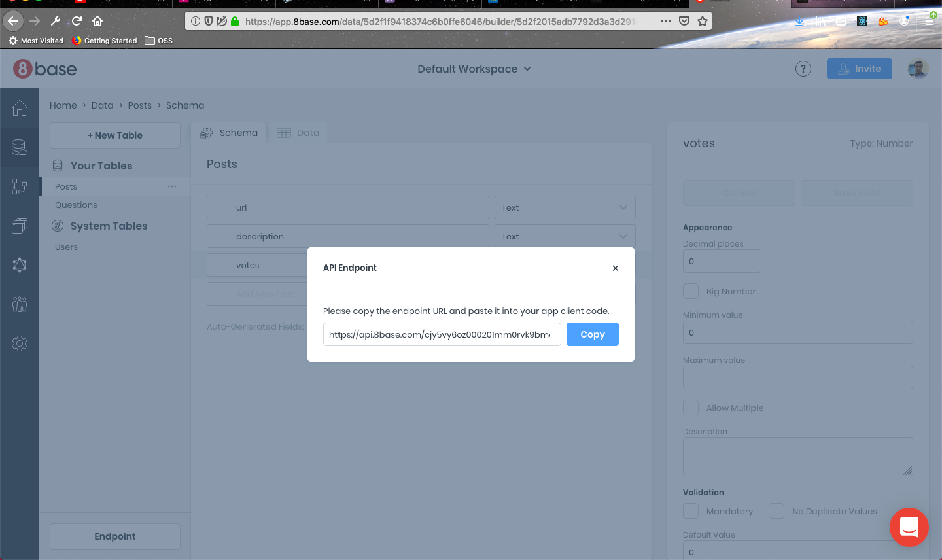Click the description field name input
Screen dimensions: 942x560
tap(348, 236)
